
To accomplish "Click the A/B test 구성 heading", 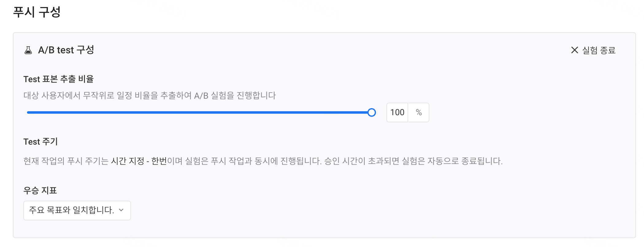I will click(x=66, y=50).
